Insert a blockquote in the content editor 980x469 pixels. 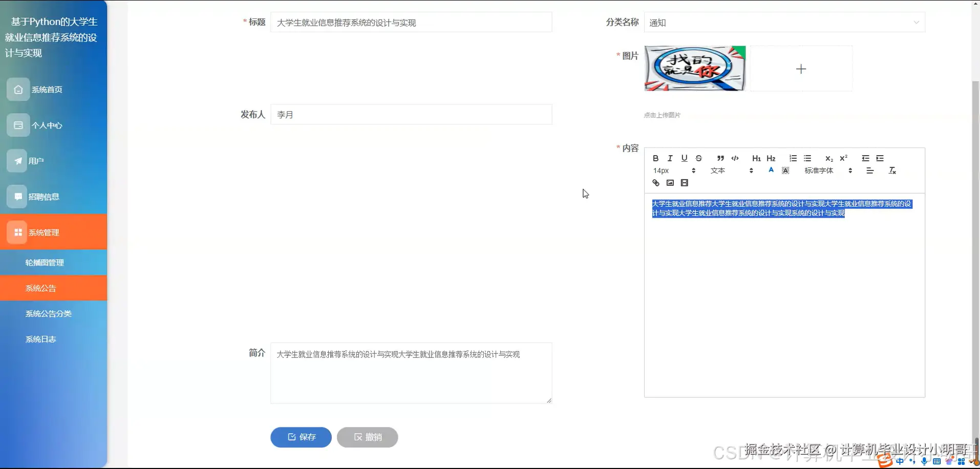pos(720,158)
